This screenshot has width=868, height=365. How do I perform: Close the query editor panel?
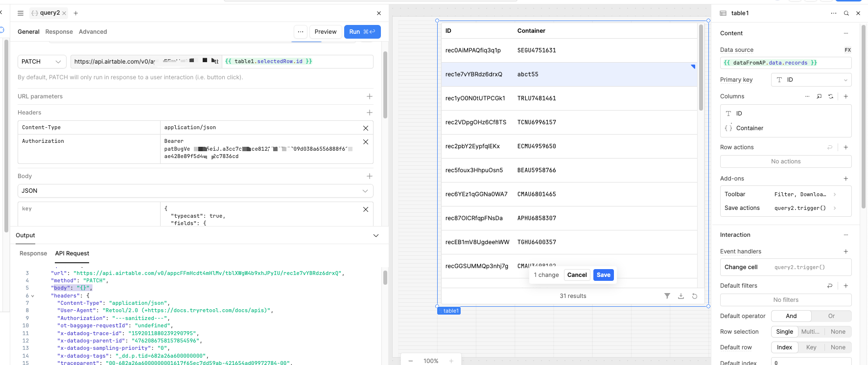tap(379, 13)
